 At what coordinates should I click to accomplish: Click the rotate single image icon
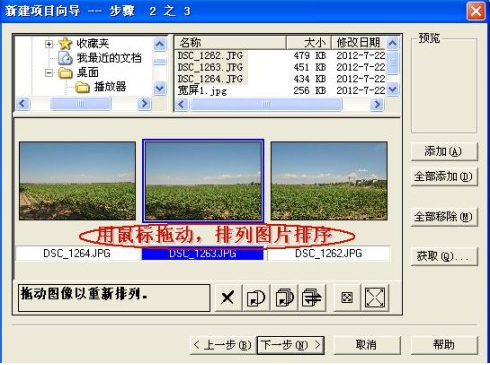pyautogui.click(x=256, y=298)
